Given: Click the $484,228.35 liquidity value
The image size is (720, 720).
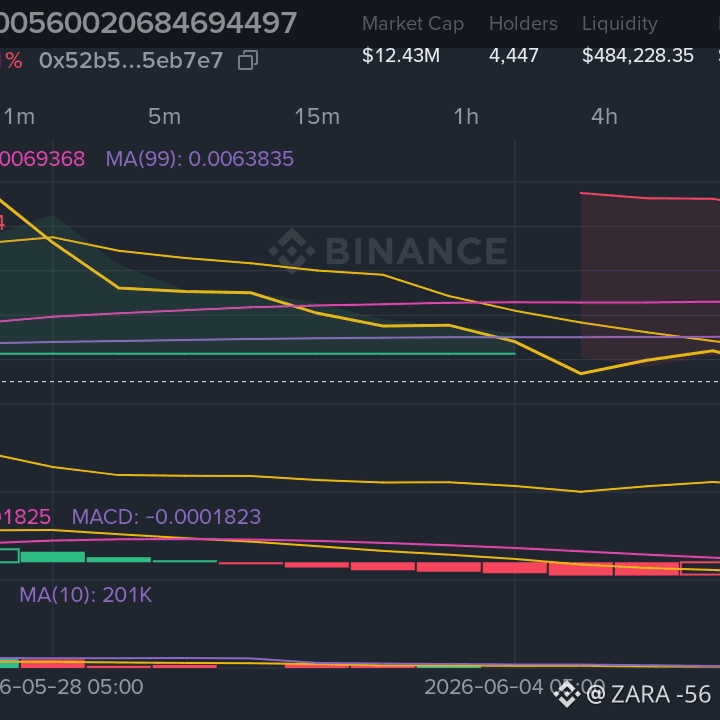Looking at the screenshot, I should (637, 56).
